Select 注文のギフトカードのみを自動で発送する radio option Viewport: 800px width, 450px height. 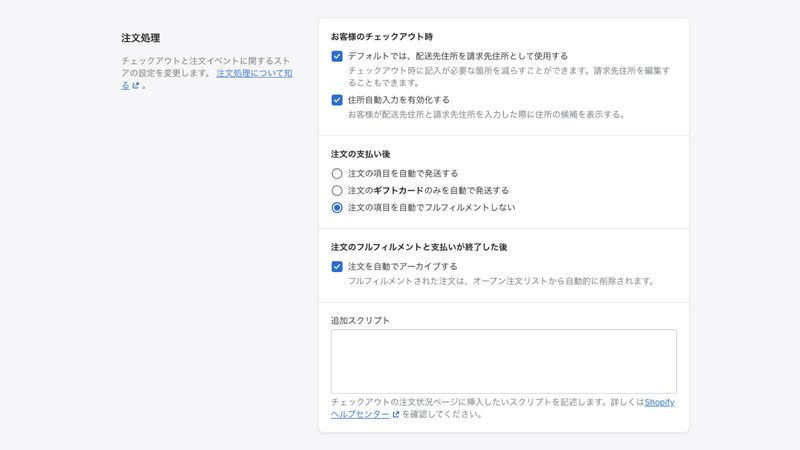(x=337, y=190)
